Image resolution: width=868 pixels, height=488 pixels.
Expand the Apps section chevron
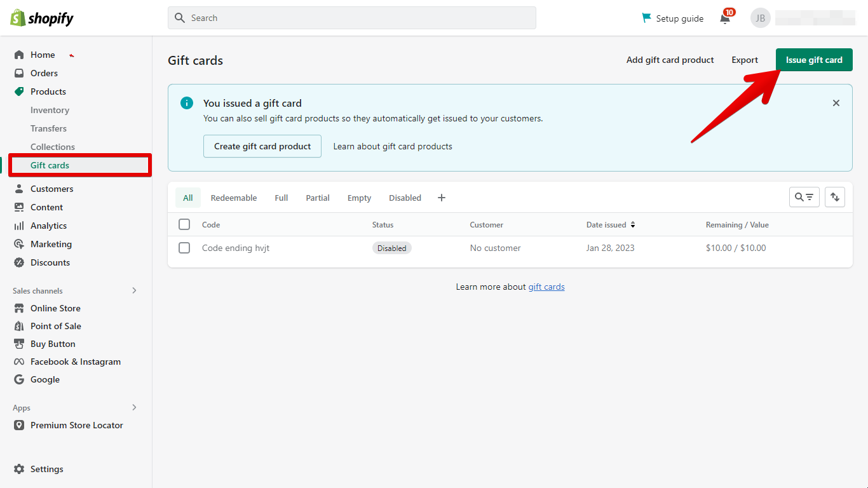click(134, 407)
